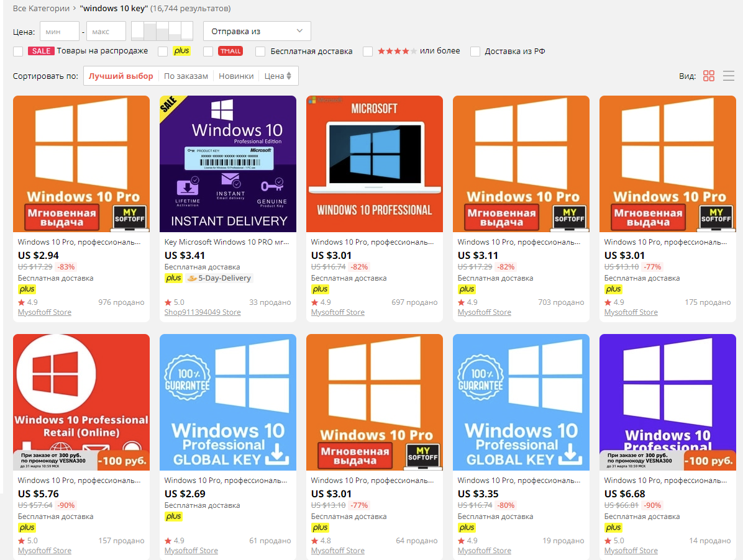The width and height of the screenshot is (743, 560).
Task: Enable the Доставка из РФ checkbox
Action: point(475,51)
